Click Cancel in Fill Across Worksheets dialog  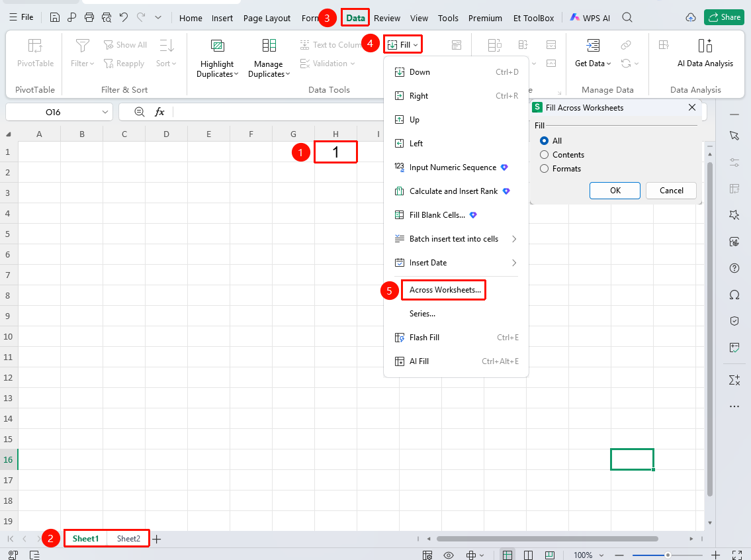coord(672,191)
